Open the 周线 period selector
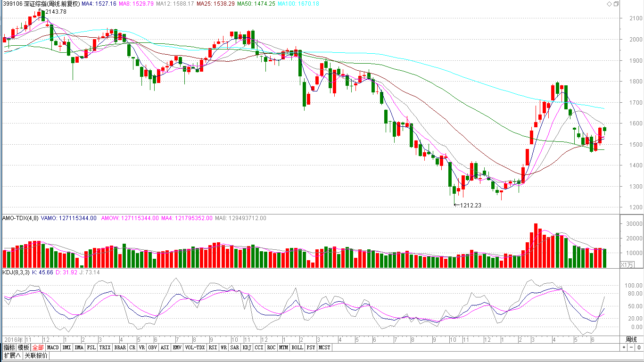 631,339
